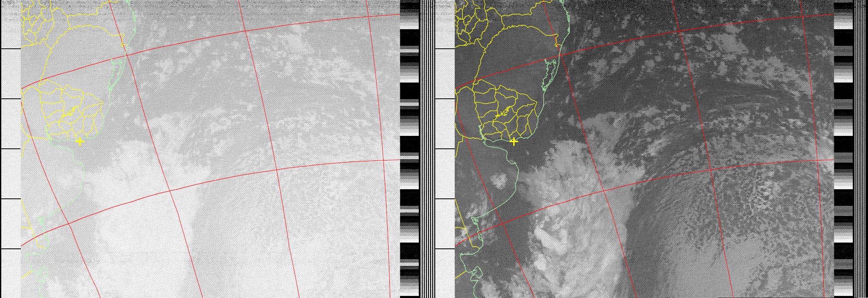Image resolution: width=868 pixels, height=298 pixels.
Task: Click the small isolated inland cloud in right image
Action: (x=499, y=180)
